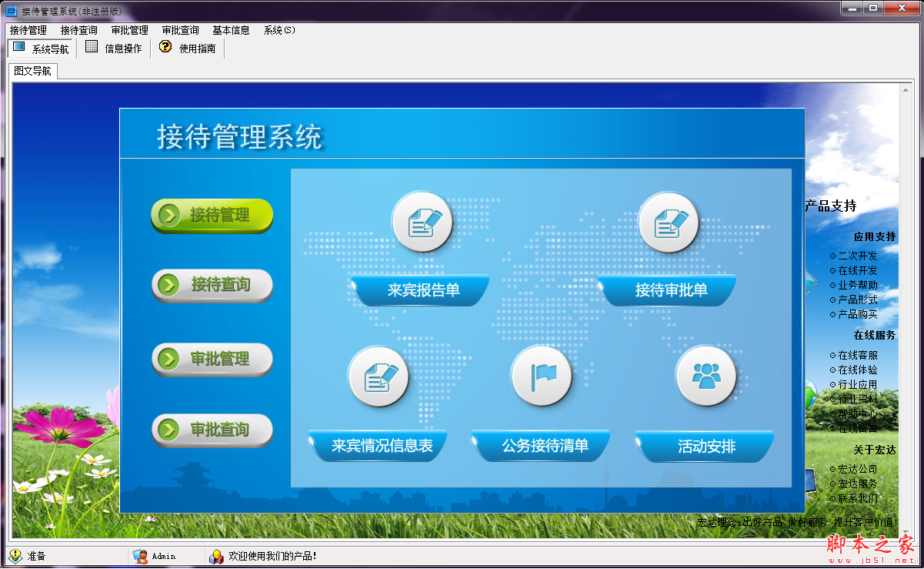Open the 活动安排 people icon

point(706,376)
